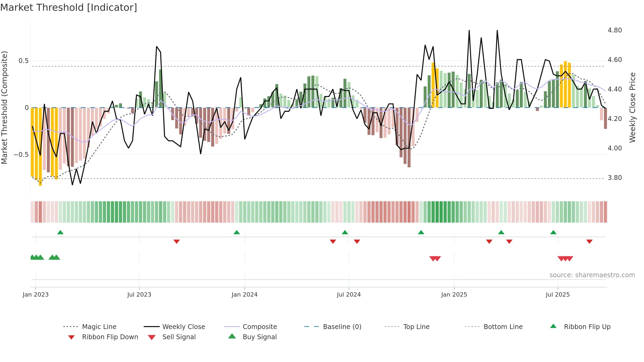Click the 4.20 right axis value
Screen dimensions: 644x362
pyautogui.click(x=615, y=119)
